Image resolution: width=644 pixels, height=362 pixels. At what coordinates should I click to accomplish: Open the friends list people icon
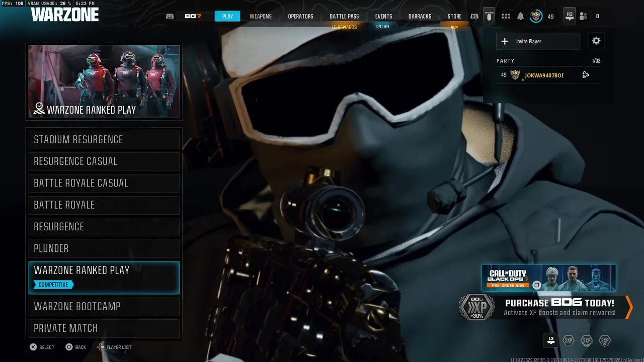pyautogui.click(x=583, y=16)
